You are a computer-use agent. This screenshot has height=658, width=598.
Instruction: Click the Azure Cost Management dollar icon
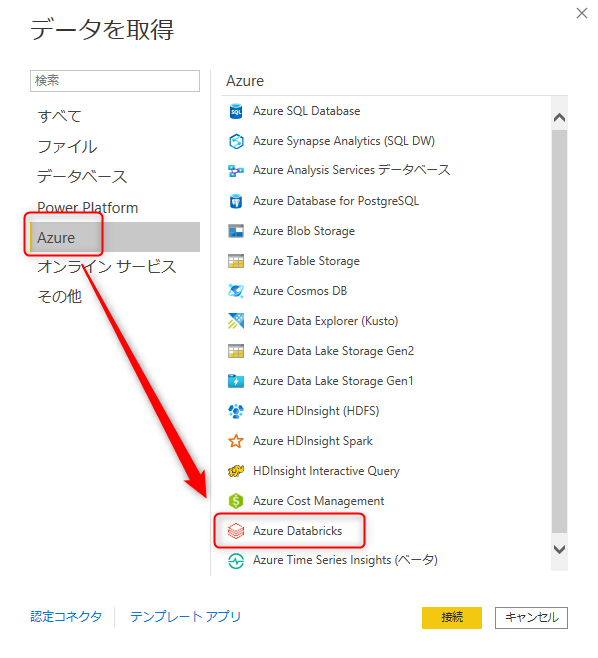[x=236, y=501]
